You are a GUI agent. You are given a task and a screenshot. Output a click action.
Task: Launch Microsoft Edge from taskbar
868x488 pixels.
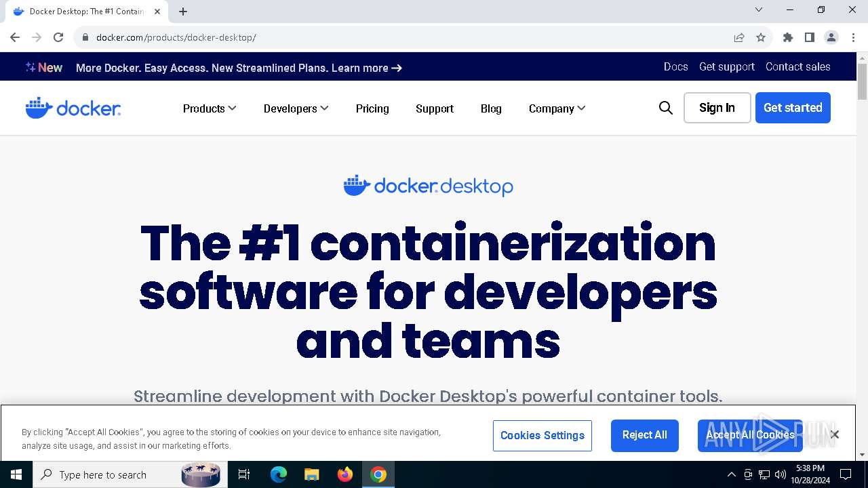click(x=279, y=474)
